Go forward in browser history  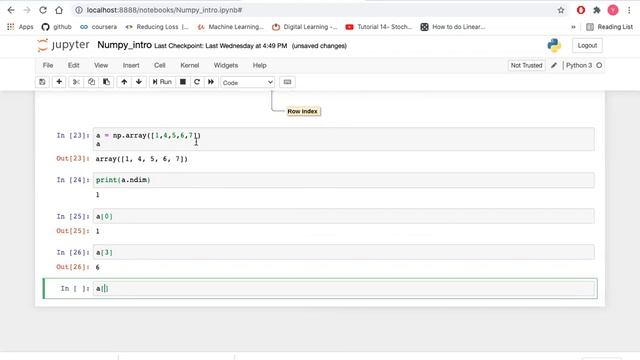pos(27,10)
